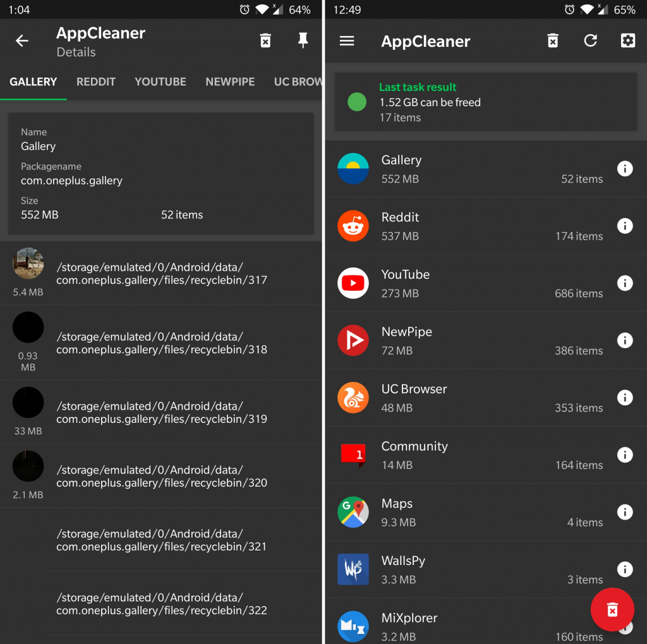
Task: Tap the WallsPy app icon
Action: pos(353,569)
